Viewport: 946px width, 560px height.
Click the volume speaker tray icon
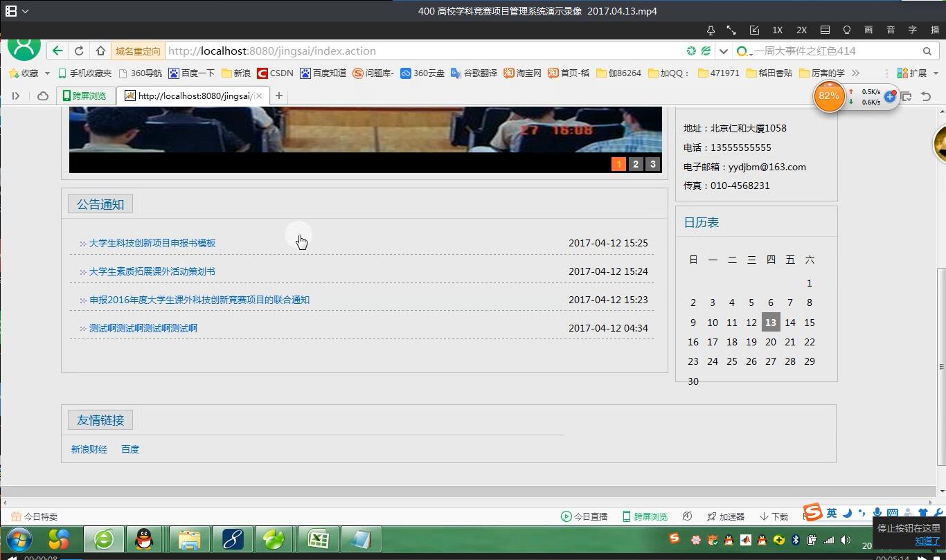click(x=846, y=540)
